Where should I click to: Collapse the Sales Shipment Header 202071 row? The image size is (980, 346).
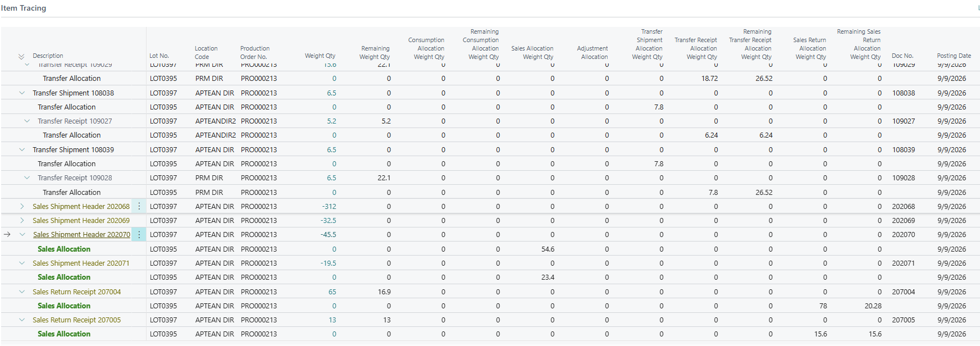[x=22, y=263]
